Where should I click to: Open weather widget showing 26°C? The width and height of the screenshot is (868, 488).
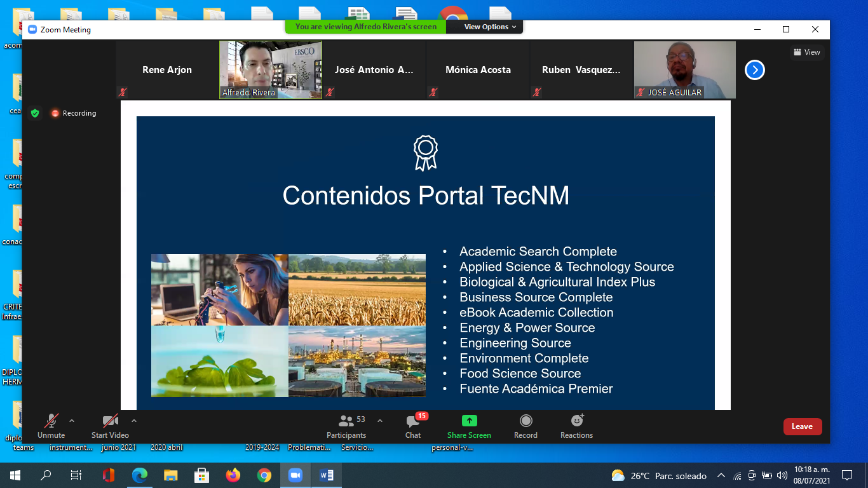click(658, 475)
